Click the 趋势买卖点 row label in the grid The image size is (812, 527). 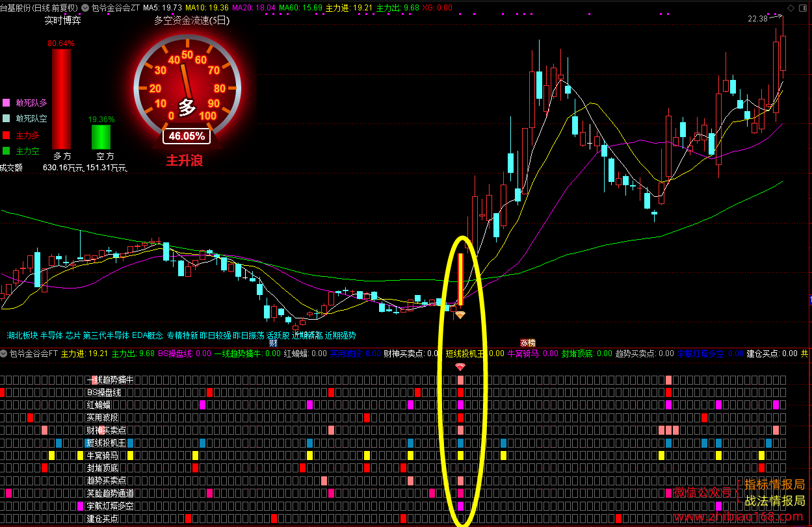coord(106,481)
